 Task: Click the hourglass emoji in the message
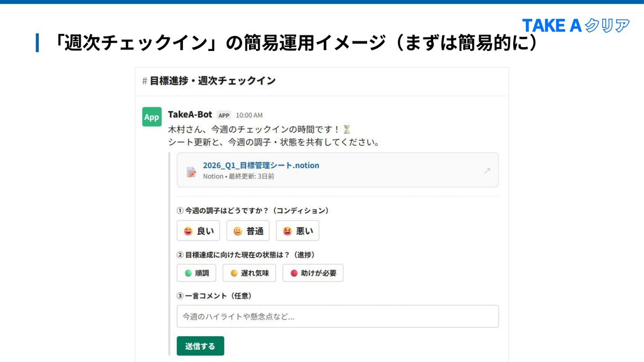(347, 129)
